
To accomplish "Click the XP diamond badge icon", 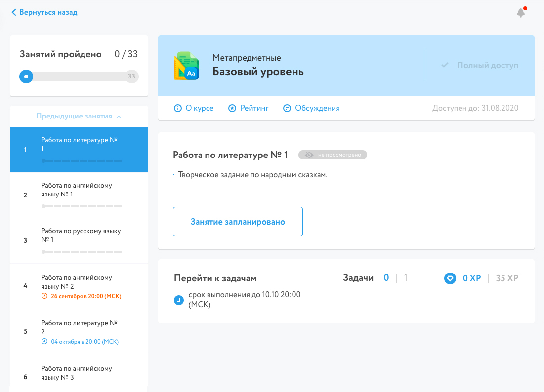I will [450, 278].
